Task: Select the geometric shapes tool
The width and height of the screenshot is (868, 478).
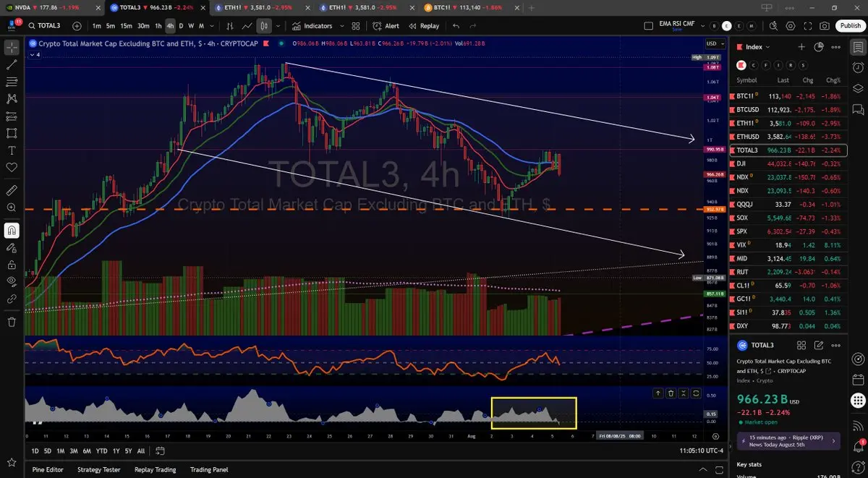Action: click(x=12, y=133)
